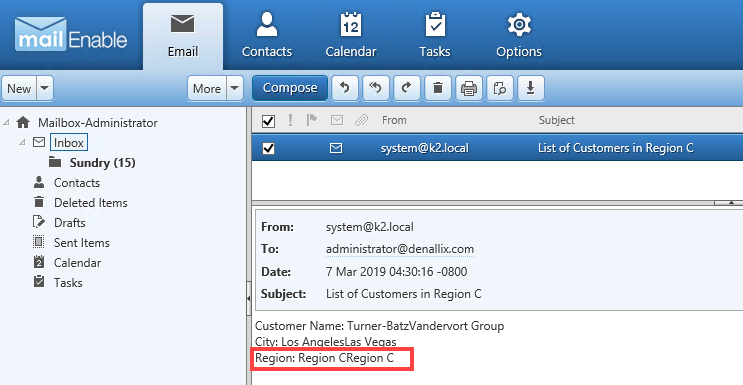Open Contacts in the folder tree
This screenshot has width=743, height=385.
tap(77, 183)
